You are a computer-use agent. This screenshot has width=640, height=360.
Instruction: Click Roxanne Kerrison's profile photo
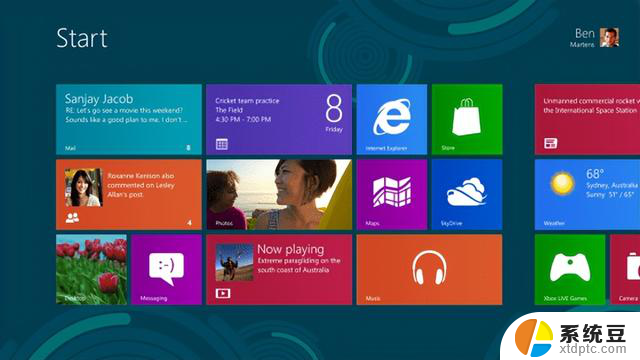84,187
